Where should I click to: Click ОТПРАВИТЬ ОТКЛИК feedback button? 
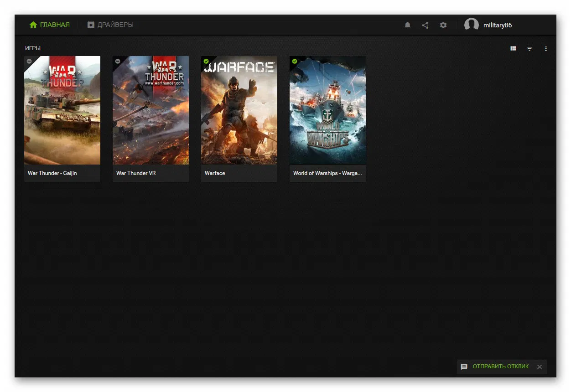click(501, 366)
